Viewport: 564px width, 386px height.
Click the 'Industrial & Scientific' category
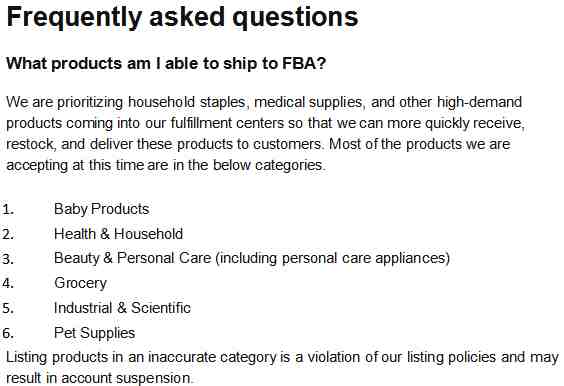pos(122,308)
